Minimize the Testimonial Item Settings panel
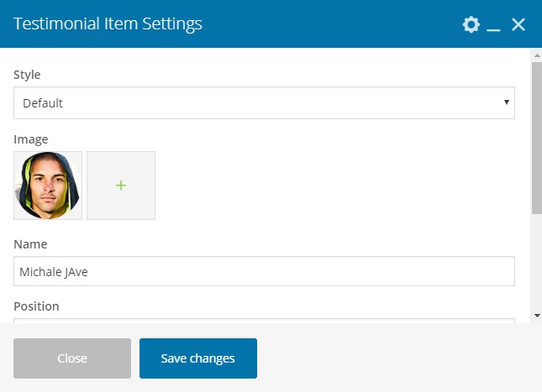The height and width of the screenshot is (392, 542). click(493, 24)
